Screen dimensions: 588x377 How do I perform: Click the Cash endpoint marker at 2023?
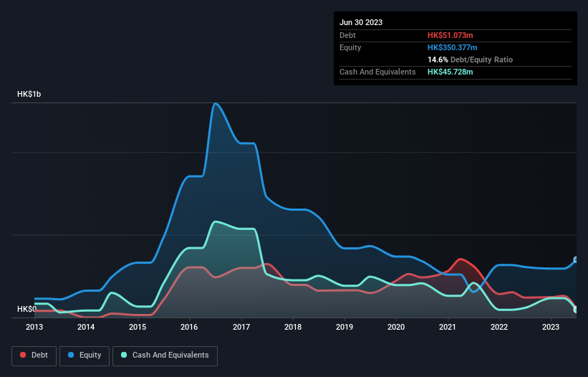tap(576, 310)
